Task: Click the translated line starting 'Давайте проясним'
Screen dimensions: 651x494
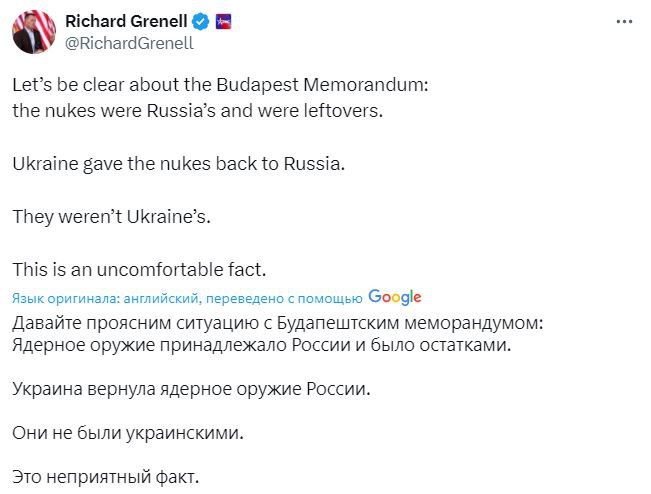Action: (278, 323)
